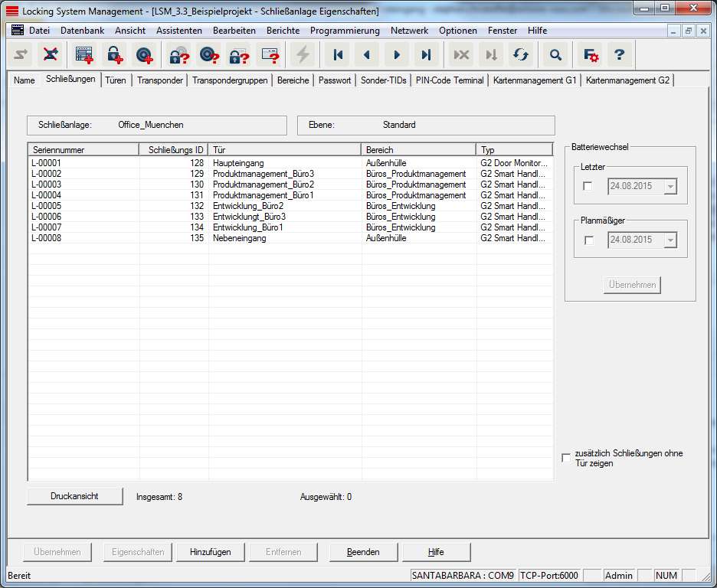Open the Programmierung menu
The height and width of the screenshot is (588, 717).
pyautogui.click(x=345, y=31)
